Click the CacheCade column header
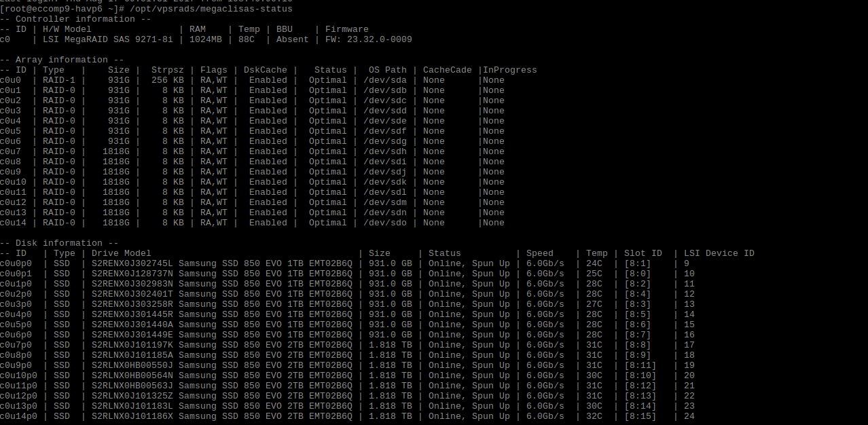The image size is (868, 425). pyautogui.click(x=447, y=70)
